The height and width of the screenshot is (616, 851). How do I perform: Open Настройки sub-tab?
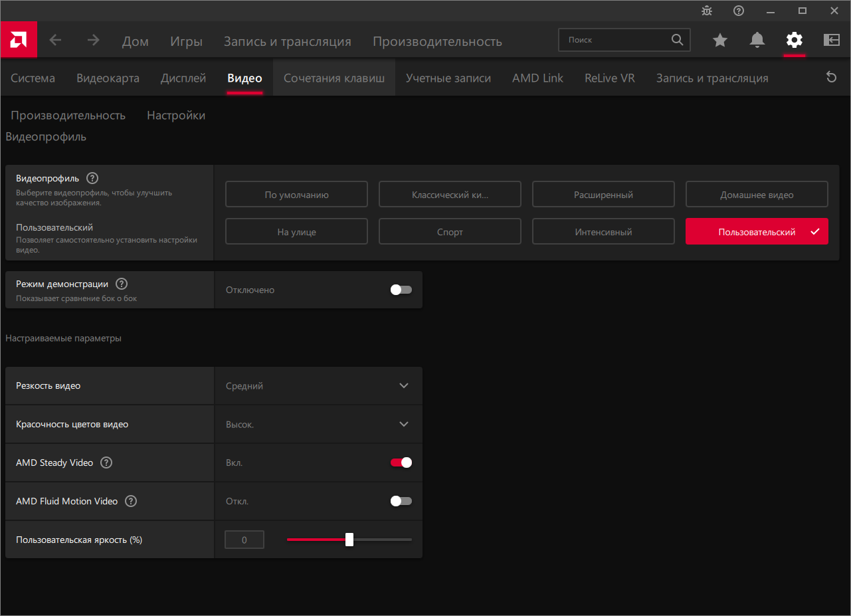pos(176,115)
